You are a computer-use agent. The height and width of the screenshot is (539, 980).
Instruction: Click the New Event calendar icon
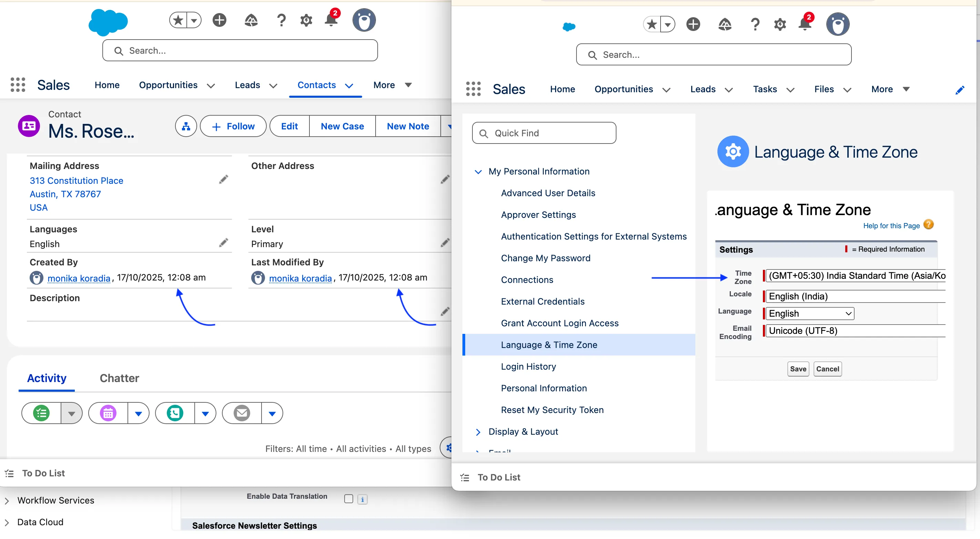[108, 413]
